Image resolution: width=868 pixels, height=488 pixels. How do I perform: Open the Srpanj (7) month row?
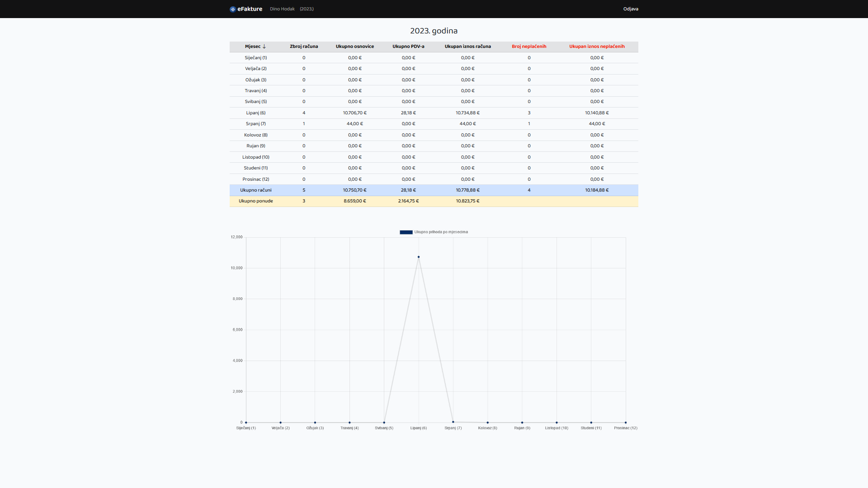(x=256, y=124)
